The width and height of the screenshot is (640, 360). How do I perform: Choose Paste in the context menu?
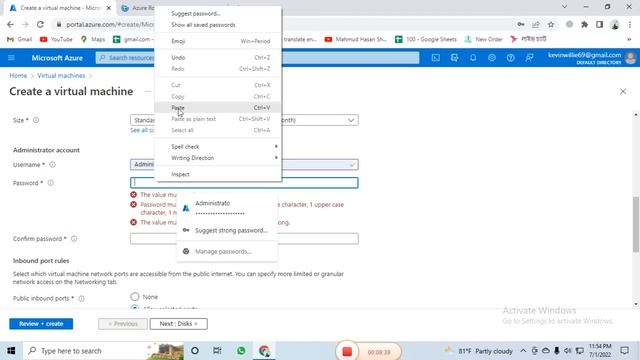click(x=218, y=108)
